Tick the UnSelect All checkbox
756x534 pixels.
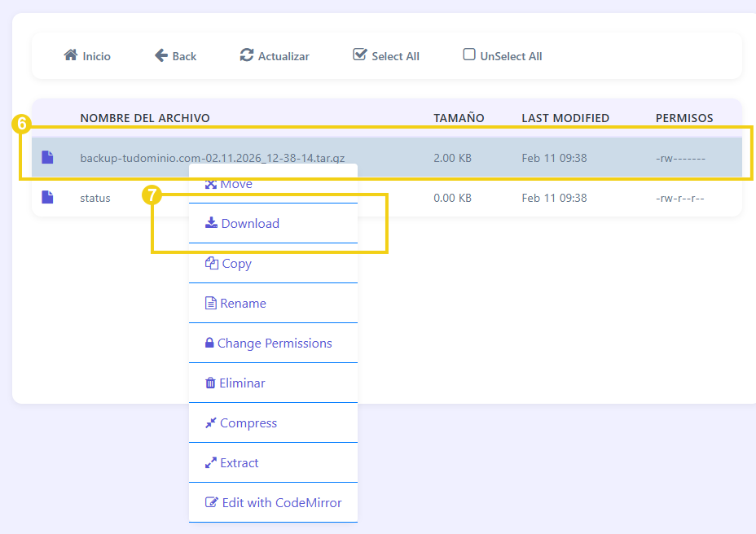[469, 55]
